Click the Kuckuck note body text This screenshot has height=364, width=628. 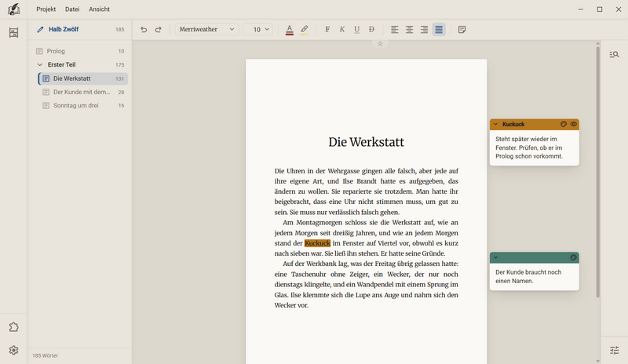pos(529,147)
